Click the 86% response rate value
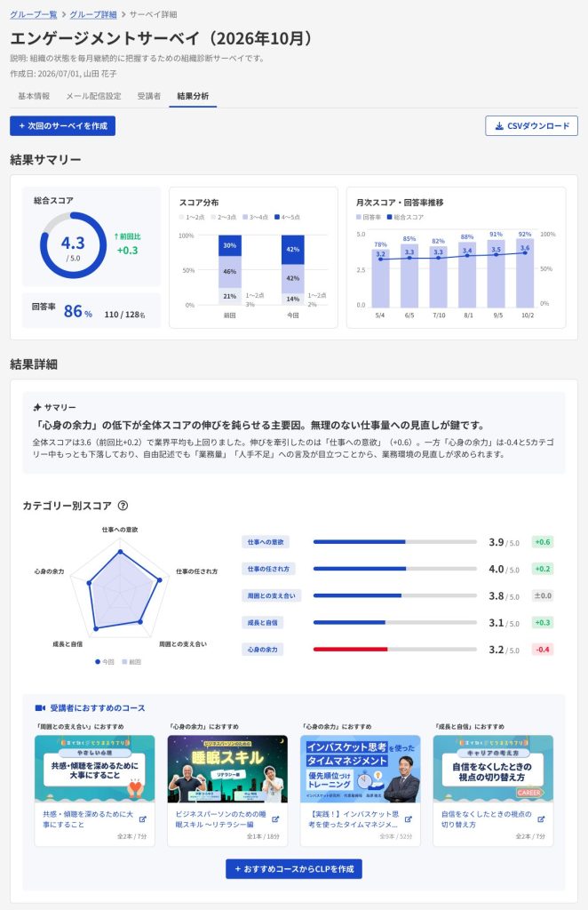Viewport: 588px width, 910px height. 77,312
